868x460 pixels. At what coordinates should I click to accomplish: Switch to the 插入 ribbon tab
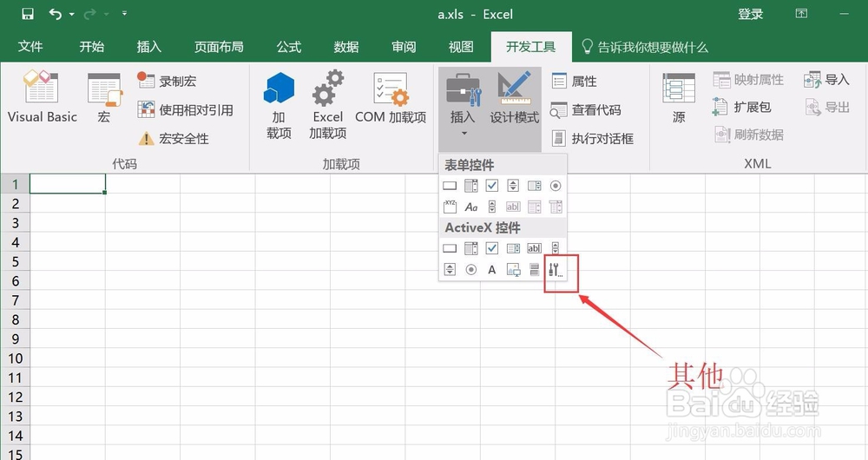149,47
